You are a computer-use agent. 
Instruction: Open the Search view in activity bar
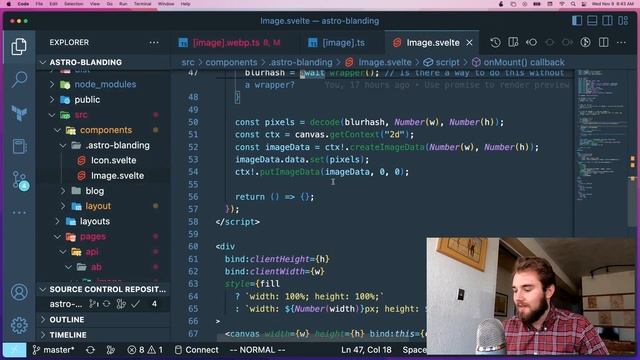click(x=19, y=79)
